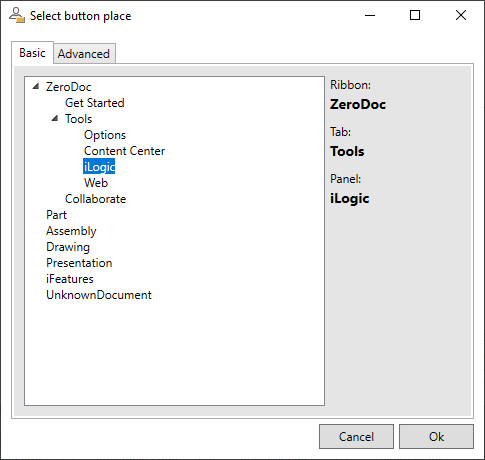
Task: Confirm selection with the Ok button
Action: click(436, 436)
